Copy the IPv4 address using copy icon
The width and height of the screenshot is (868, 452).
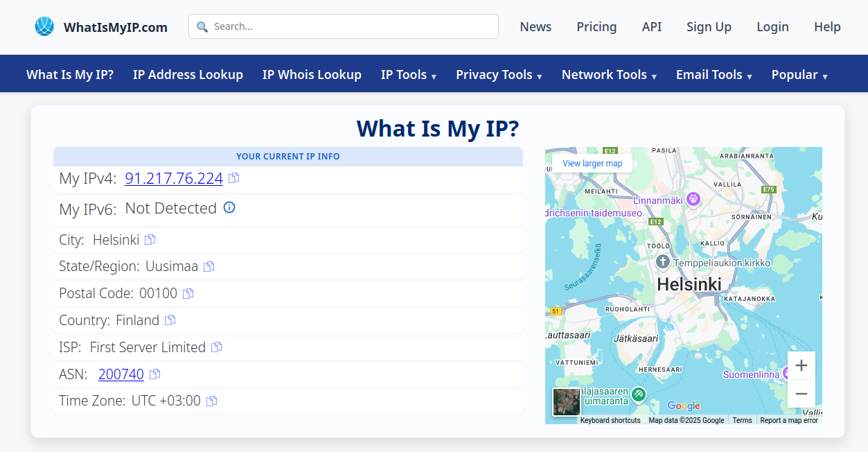tap(234, 178)
